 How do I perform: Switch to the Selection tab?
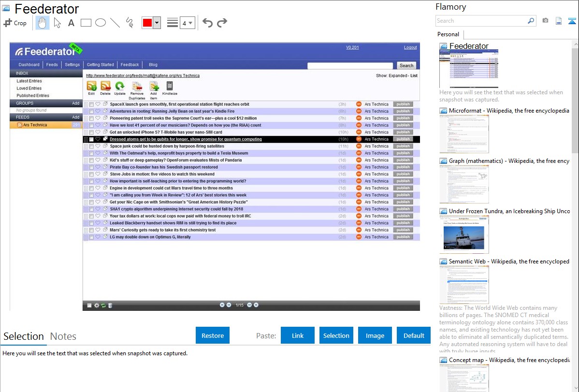(24, 336)
